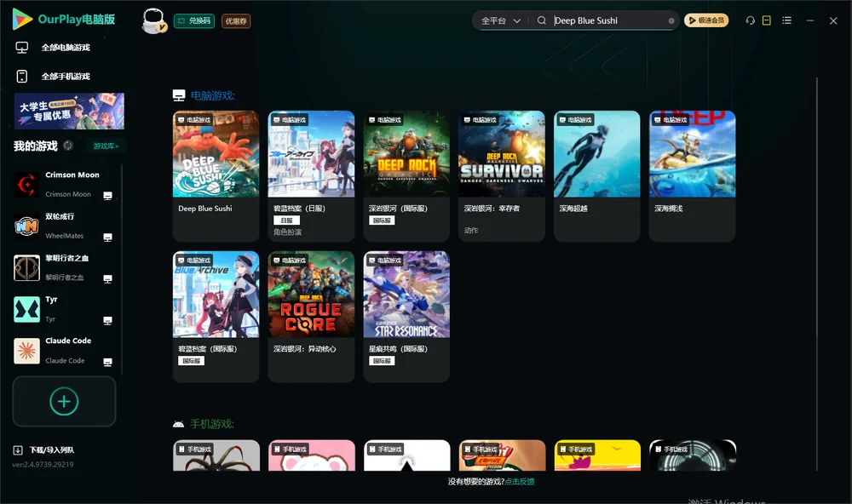The width and height of the screenshot is (852, 504).
Task: Click the OurPlay logo icon
Action: point(22,19)
